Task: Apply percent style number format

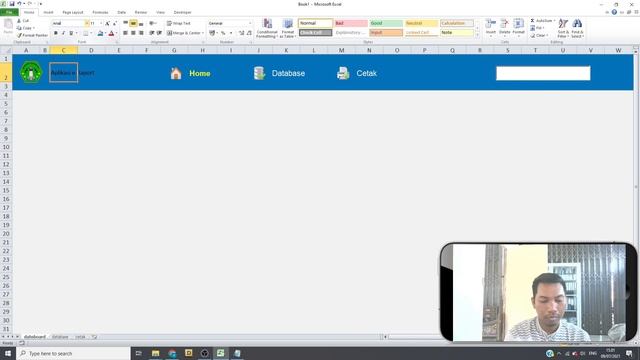Action: click(223, 33)
